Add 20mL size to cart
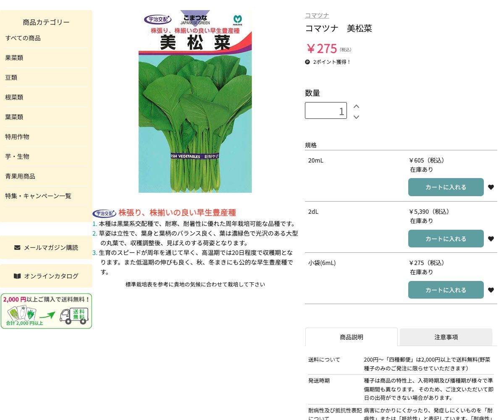The image size is (504, 420). [446, 187]
